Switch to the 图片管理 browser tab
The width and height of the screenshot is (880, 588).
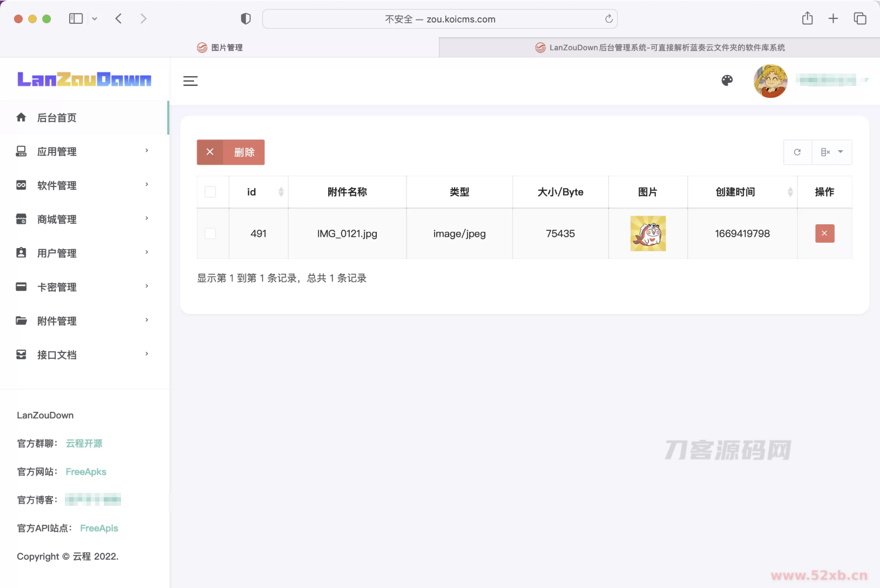(x=220, y=48)
